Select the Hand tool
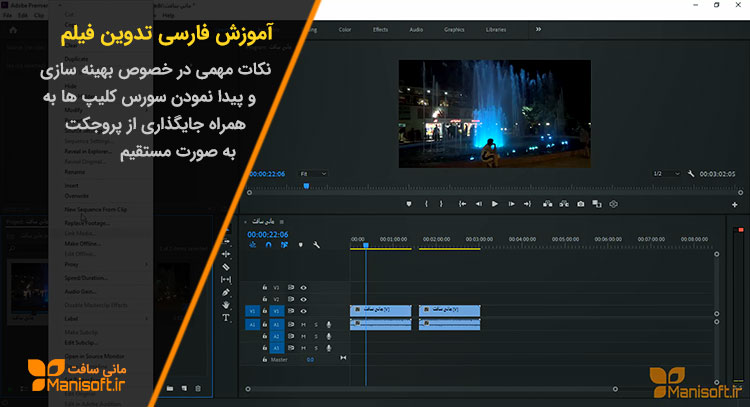Screen dimensions: 750x407 pos(226,305)
